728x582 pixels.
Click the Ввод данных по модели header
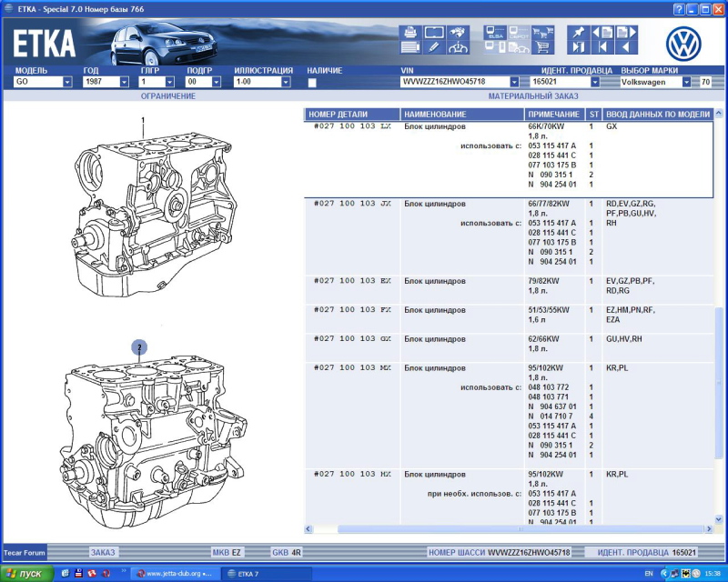[658, 115]
